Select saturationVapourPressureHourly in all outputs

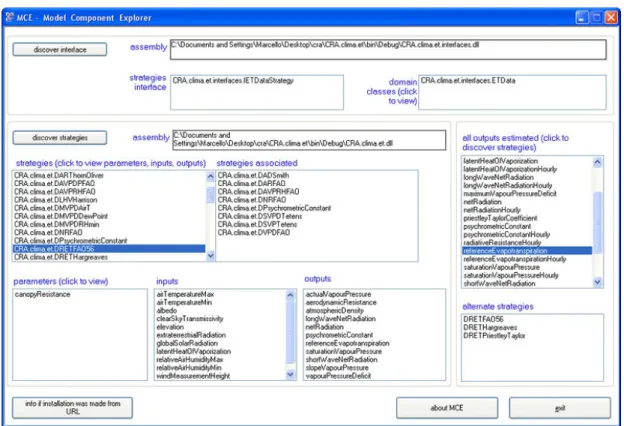[511, 276]
